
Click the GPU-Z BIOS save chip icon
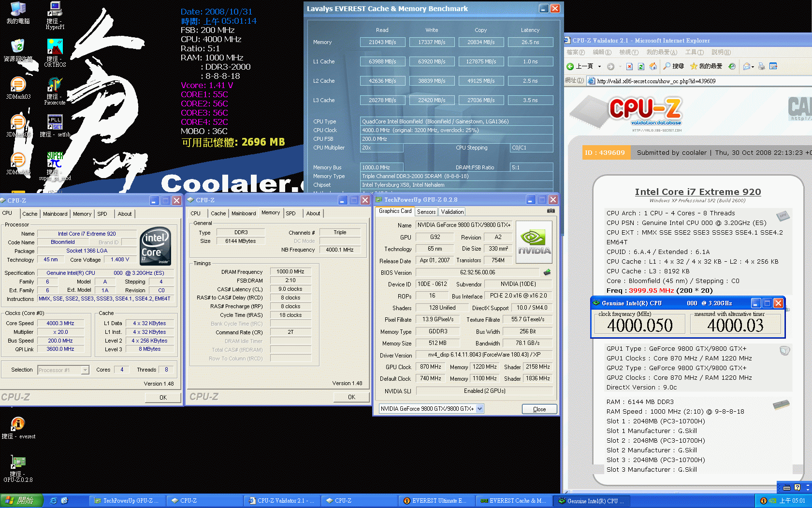547,272
